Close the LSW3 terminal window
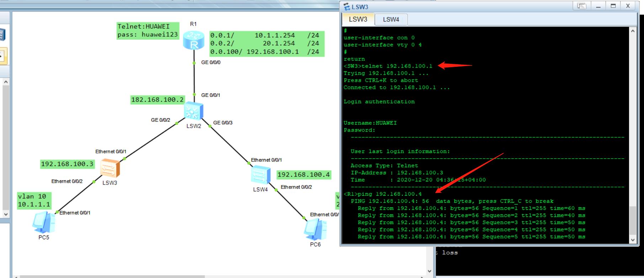Image resolution: width=644 pixels, height=278 pixels. [x=628, y=6]
